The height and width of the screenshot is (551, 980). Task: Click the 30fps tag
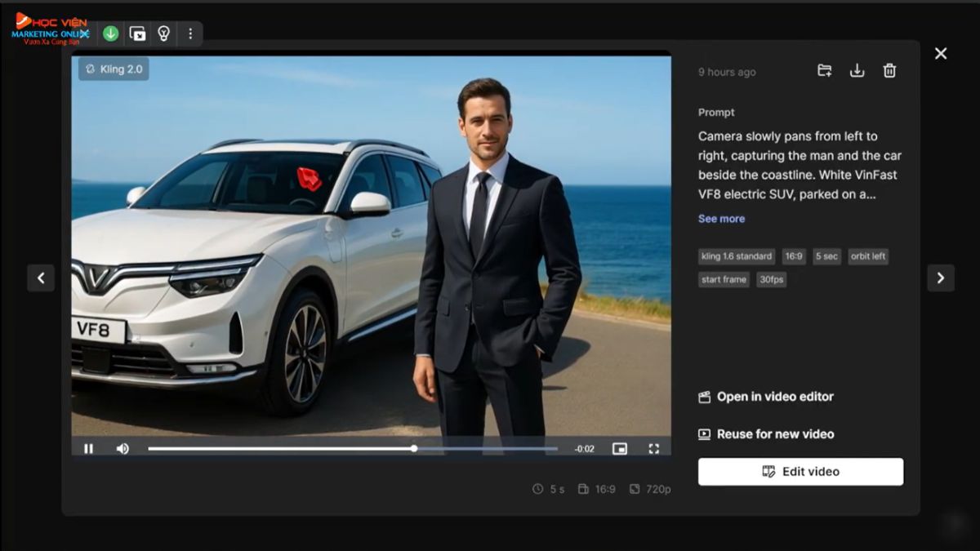(x=771, y=279)
